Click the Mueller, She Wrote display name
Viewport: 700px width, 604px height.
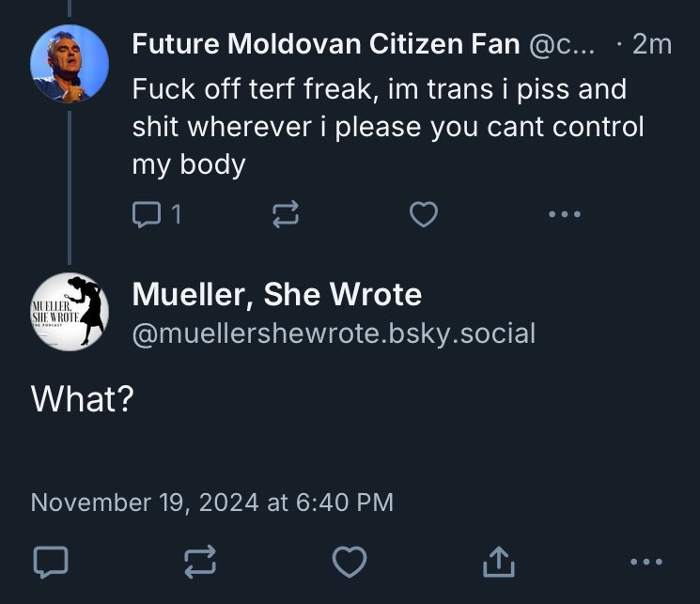pos(277,295)
